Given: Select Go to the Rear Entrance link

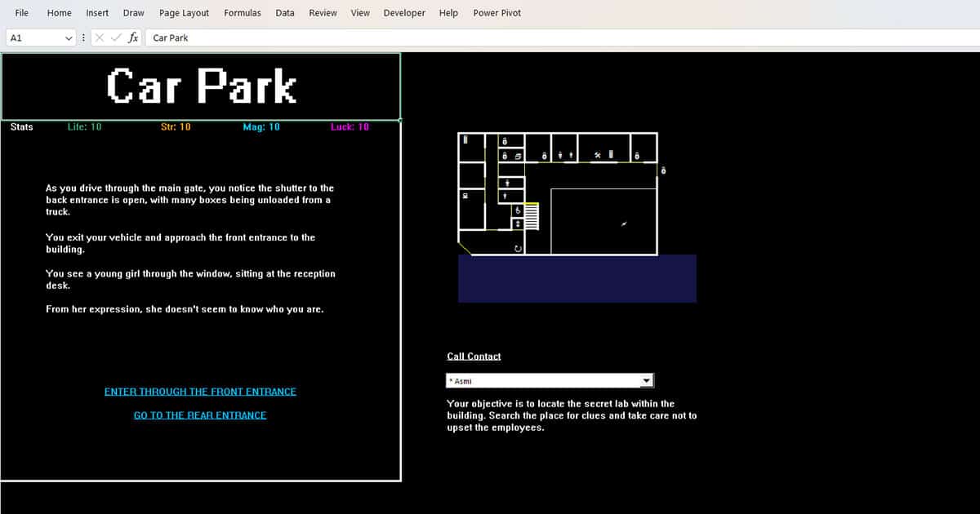Looking at the screenshot, I should point(200,415).
